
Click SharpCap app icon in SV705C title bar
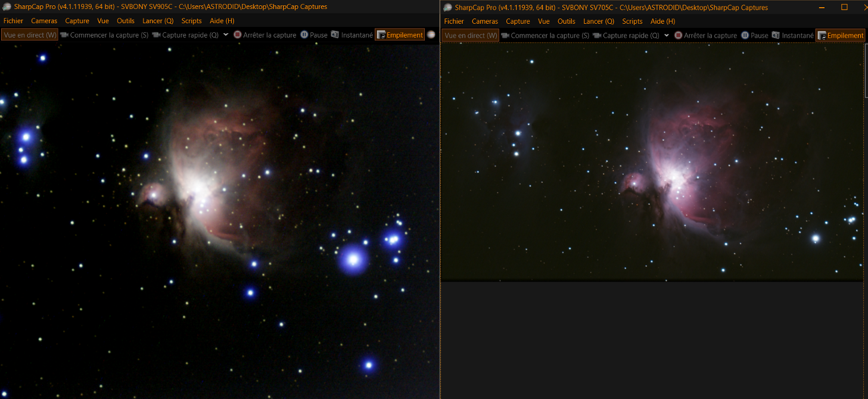point(447,7)
